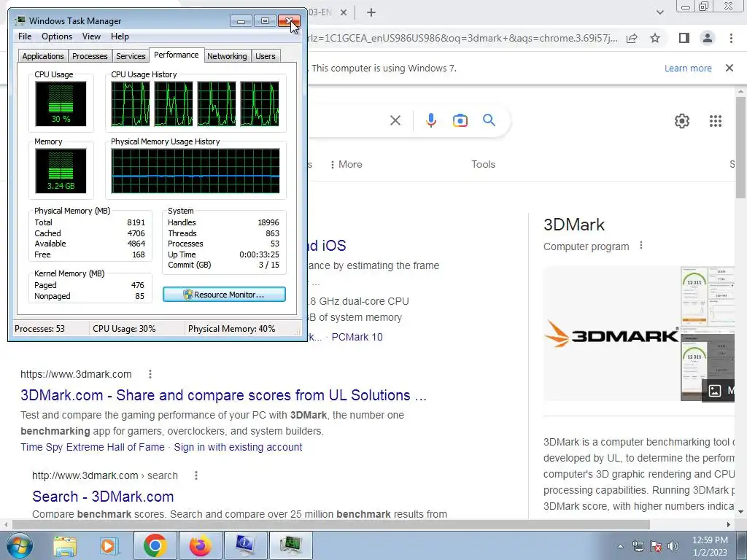Switch to Chrome in the taskbar
Viewport: 747px width, 560px height.
click(155, 545)
